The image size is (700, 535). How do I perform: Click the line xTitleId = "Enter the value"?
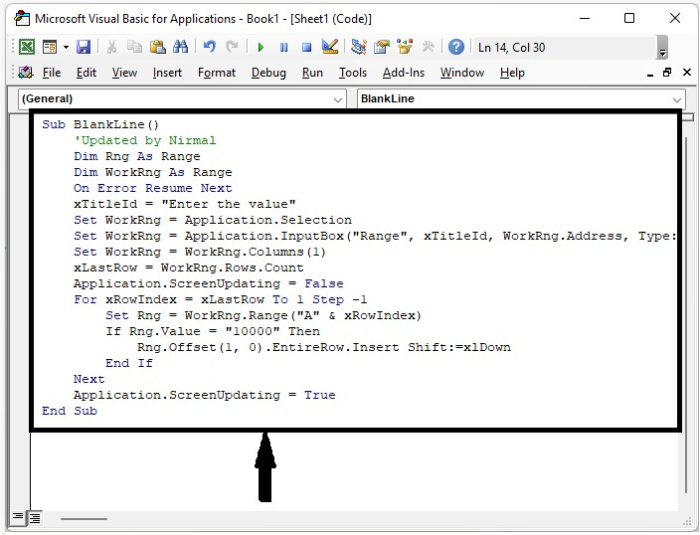click(185, 204)
